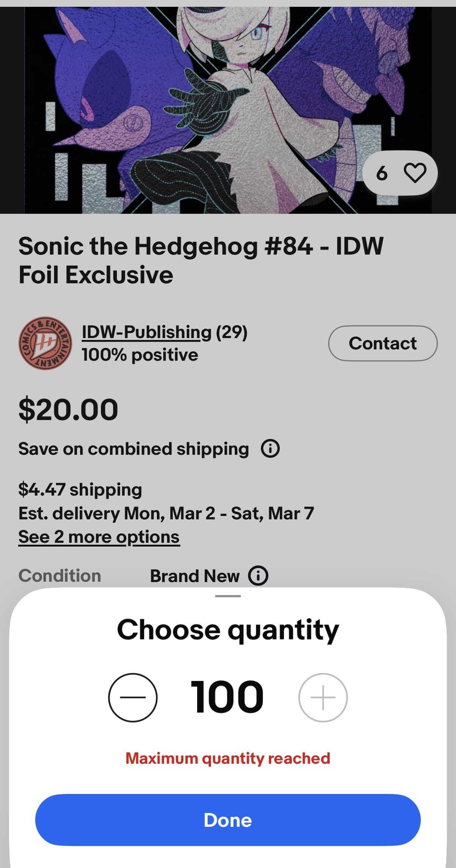The image size is (456, 868).
Task: Decrease quantity with the minus button
Action: (x=133, y=697)
